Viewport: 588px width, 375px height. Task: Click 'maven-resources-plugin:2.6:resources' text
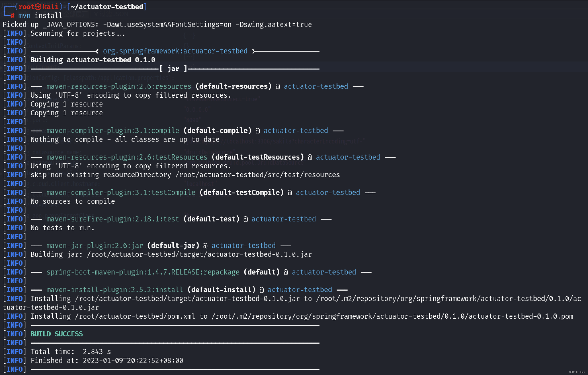119,86
